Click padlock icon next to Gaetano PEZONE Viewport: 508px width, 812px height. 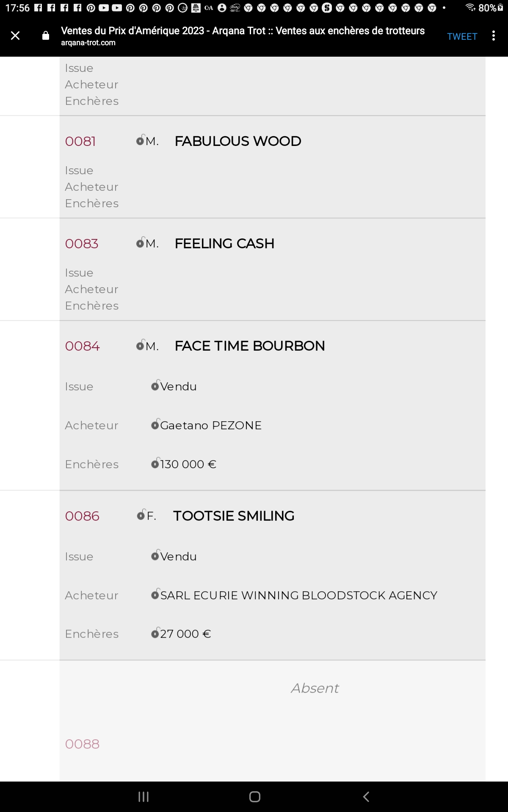(155, 424)
